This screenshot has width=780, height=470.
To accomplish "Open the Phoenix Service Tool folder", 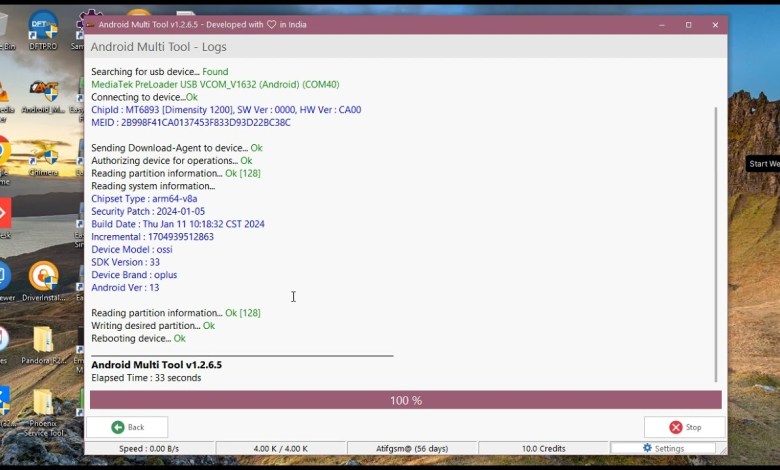I will [43, 407].
